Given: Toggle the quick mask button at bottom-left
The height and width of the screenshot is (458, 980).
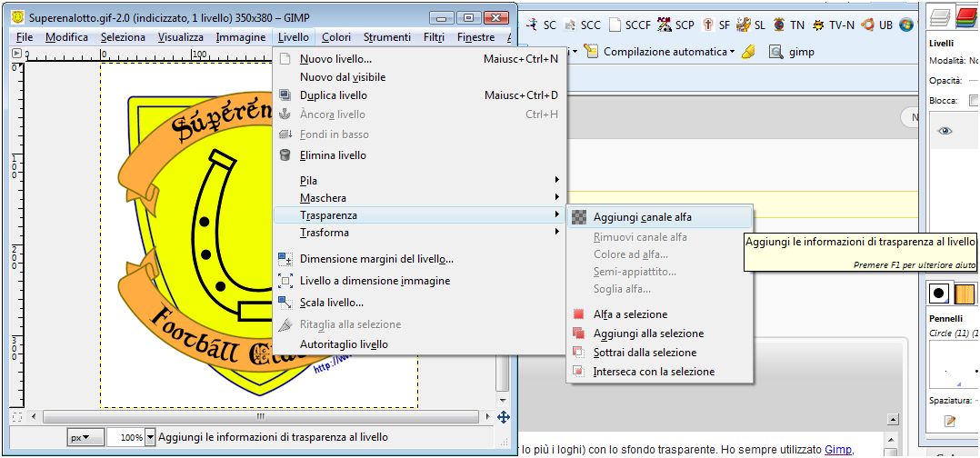Looking at the screenshot, I should (16, 417).
